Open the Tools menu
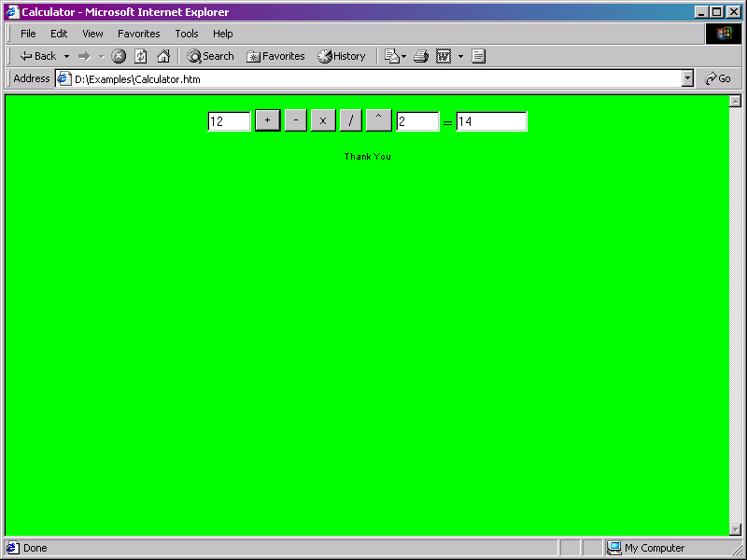The height and width of the screenshot is (560, 747). 187,34
